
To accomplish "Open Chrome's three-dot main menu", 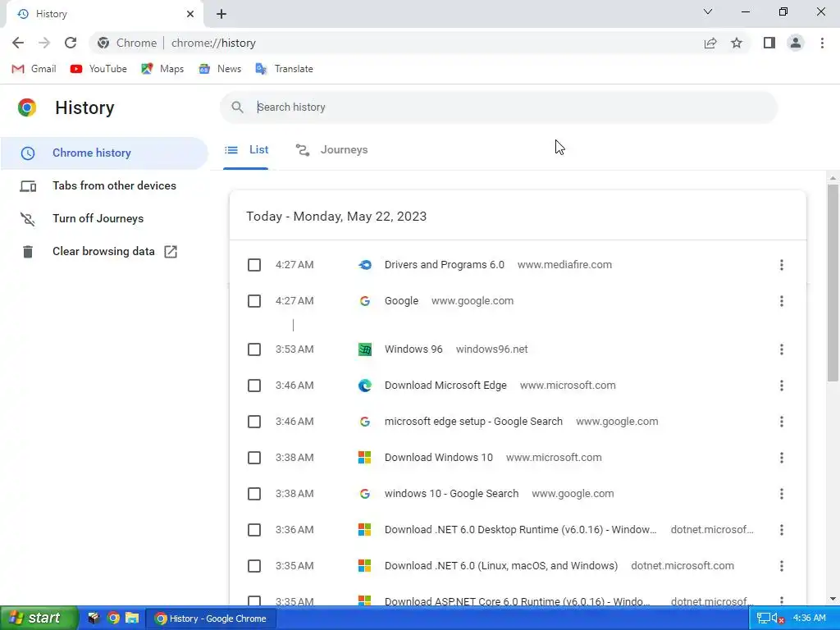I will (x=822, y=43).
